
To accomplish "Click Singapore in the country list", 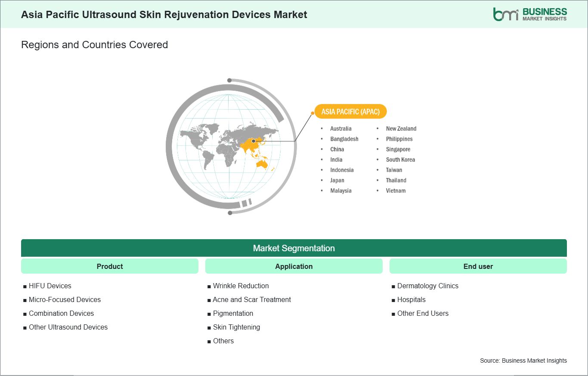I will [398, 149].
